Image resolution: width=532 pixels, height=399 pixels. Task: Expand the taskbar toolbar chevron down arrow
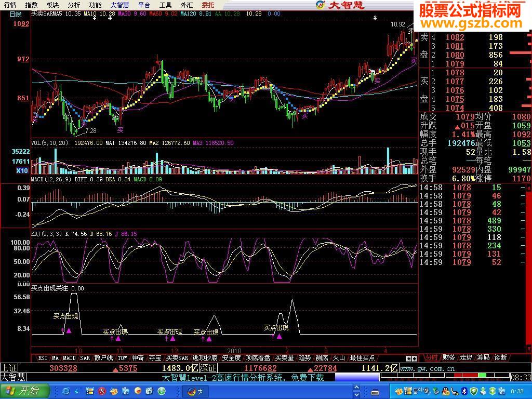click(x=356, y=395)
